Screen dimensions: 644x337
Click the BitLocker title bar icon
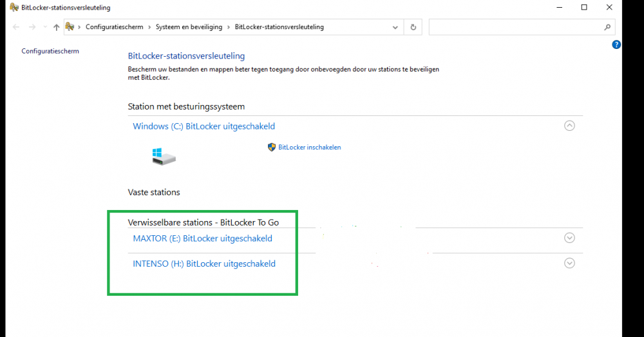pos(14,7)
